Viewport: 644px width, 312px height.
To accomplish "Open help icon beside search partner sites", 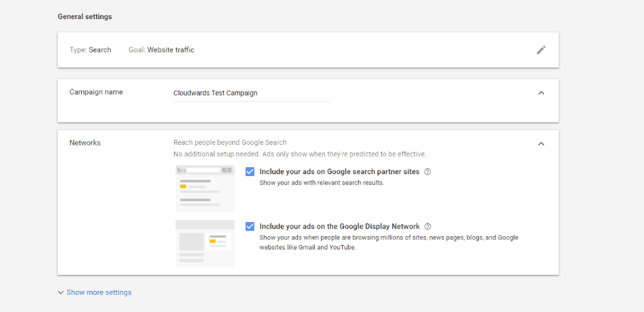I will coord(427,172).
